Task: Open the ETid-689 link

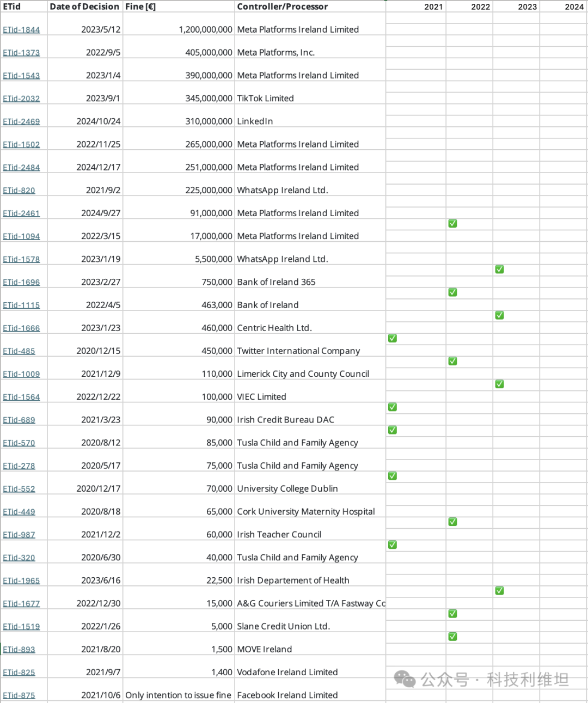Action: pos(19,420)
